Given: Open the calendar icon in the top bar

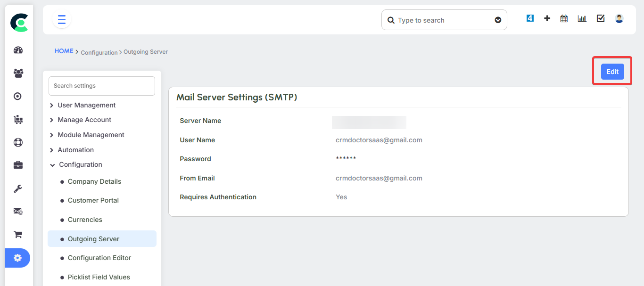Looking at the screenshot, I should [564, 18].
